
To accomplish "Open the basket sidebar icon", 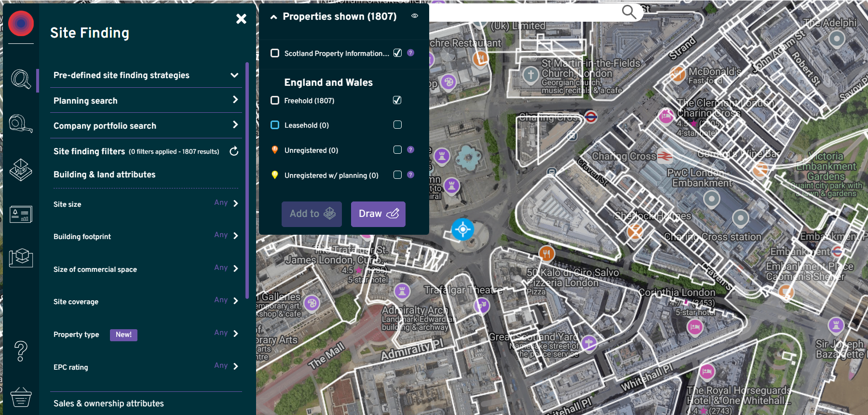I will click(21, 397).
